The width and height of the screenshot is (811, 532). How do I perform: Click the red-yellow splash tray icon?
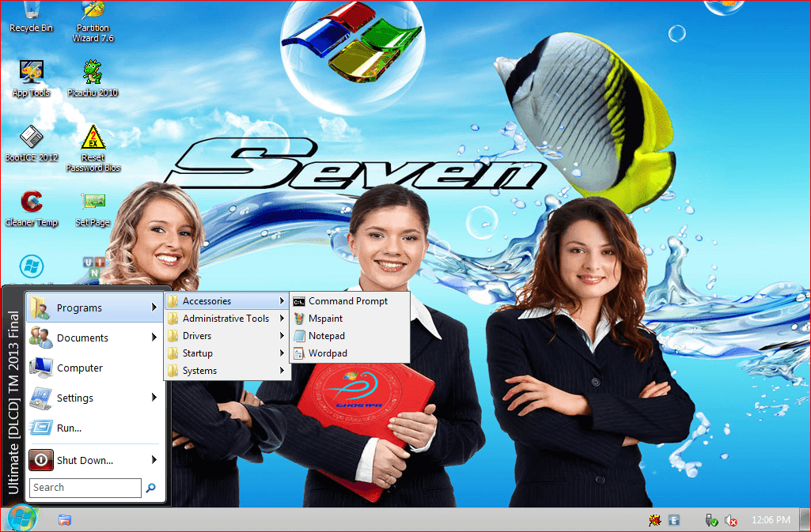(655, 520)
